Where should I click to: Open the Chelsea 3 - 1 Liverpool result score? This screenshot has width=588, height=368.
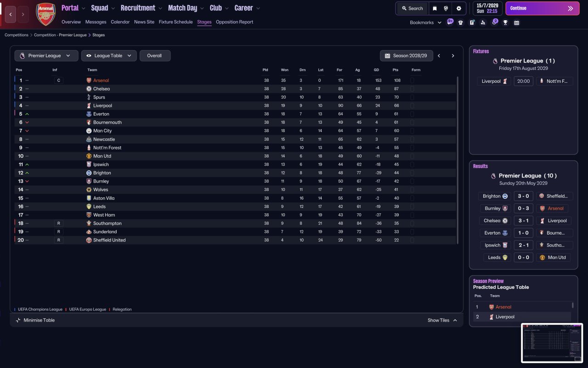(524, 221)
